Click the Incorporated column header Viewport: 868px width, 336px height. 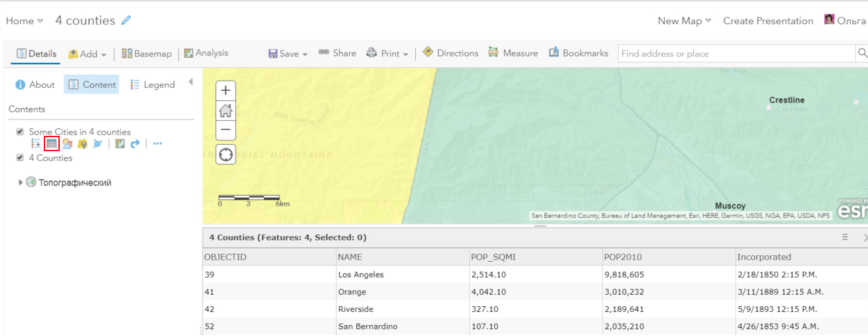pyautogui.click(x=801, y=257)
